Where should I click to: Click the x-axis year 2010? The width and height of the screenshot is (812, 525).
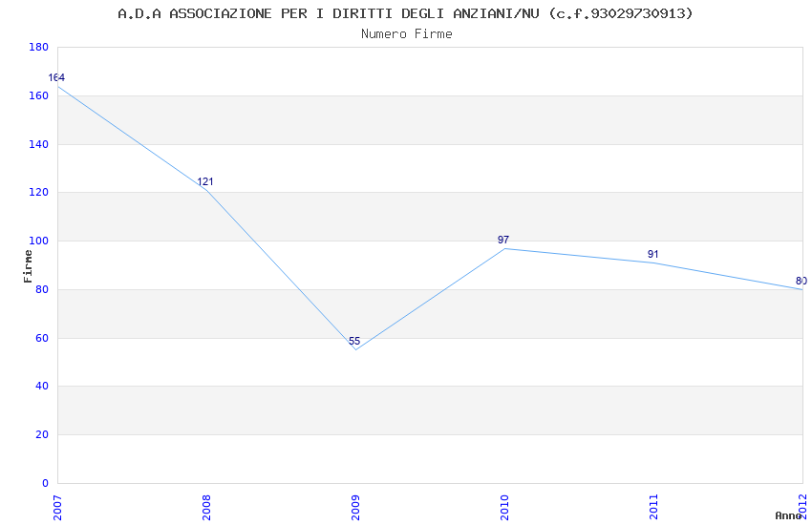[x=505, y=508]
